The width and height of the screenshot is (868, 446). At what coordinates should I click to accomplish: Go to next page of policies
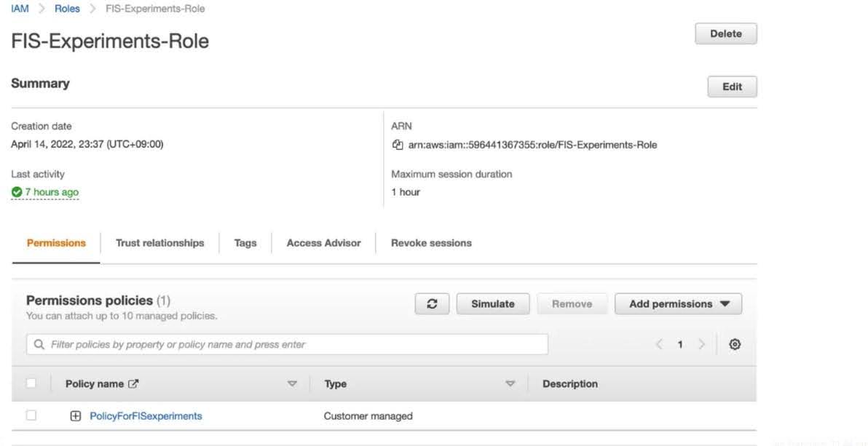pos(700,343)
